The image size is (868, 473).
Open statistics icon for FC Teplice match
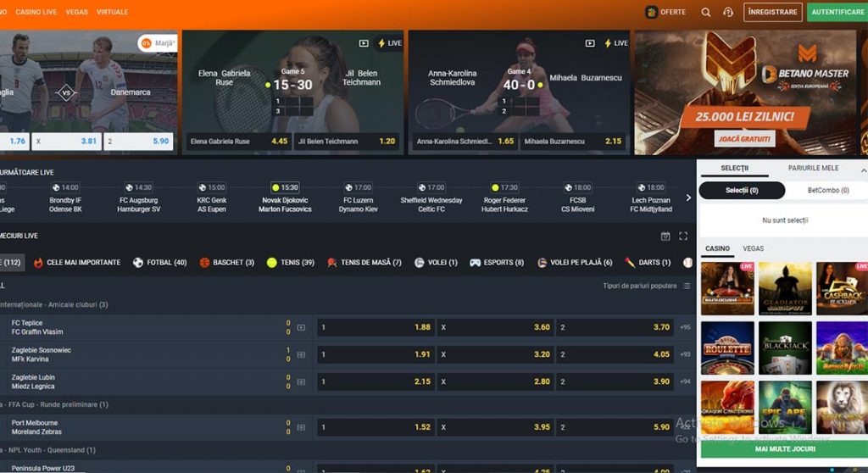click(x=301, y=327)
